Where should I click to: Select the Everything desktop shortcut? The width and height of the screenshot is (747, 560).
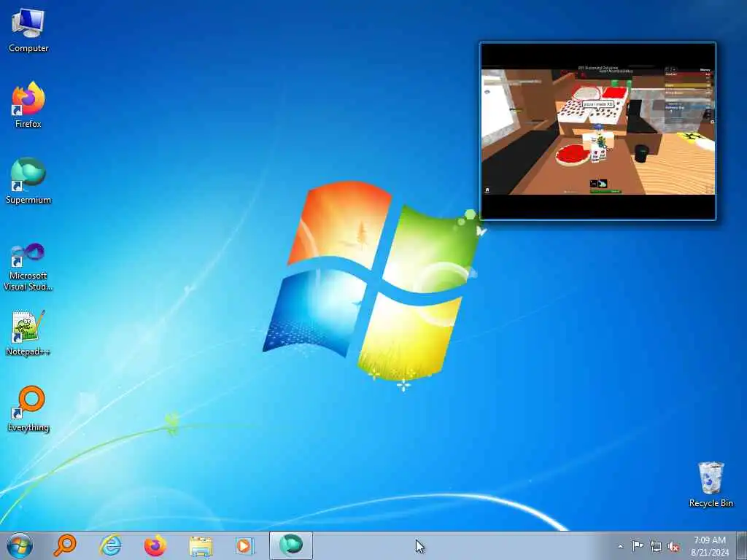coord(28,408)
